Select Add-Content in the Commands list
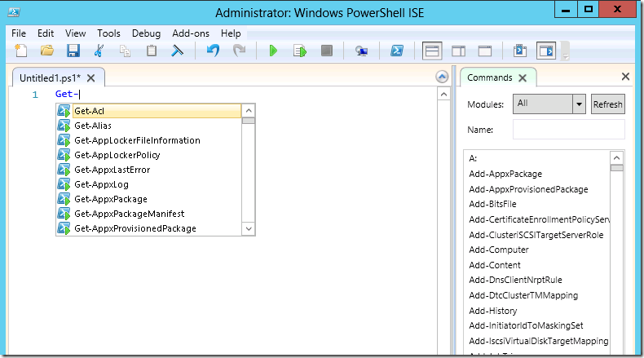The height and width of the screenshot is (358, 644). click(x=495, y=265)
